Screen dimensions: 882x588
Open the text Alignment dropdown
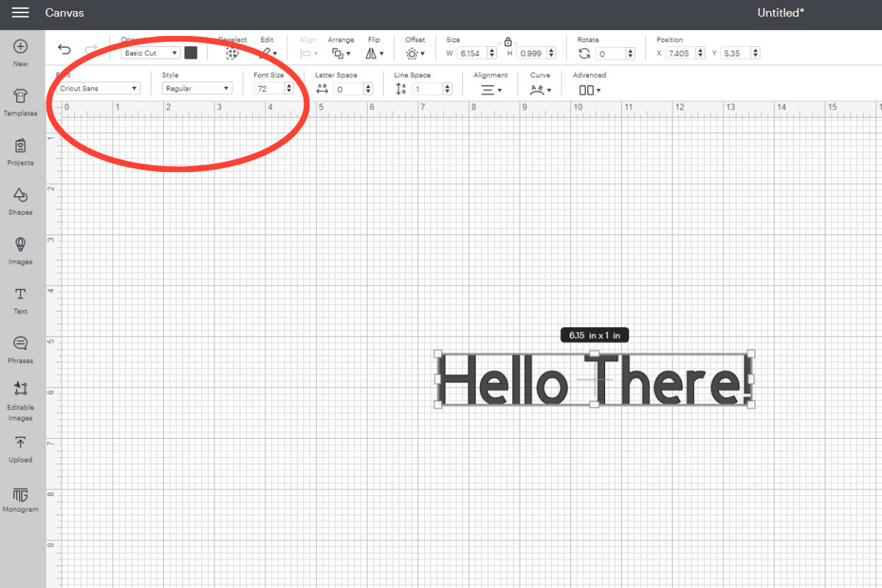(491, 90)
